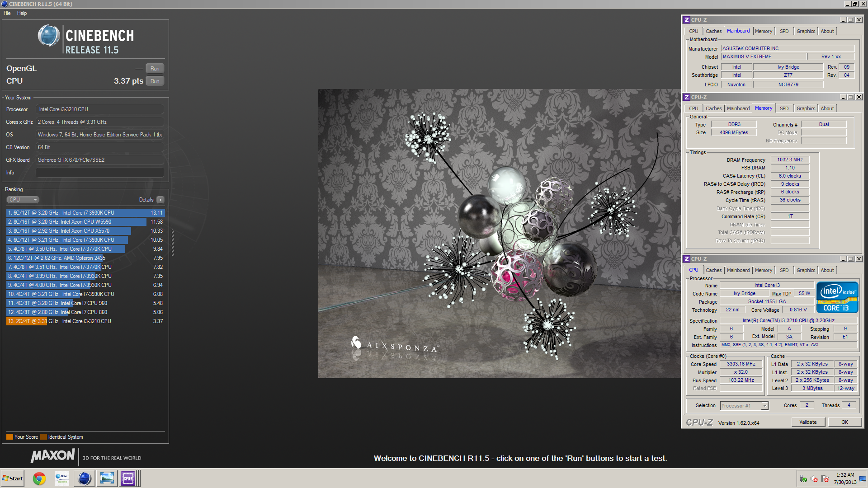868x488 pixels.
Task: Click the GFX Board field GeForce GTX 670
Action: 99,160
